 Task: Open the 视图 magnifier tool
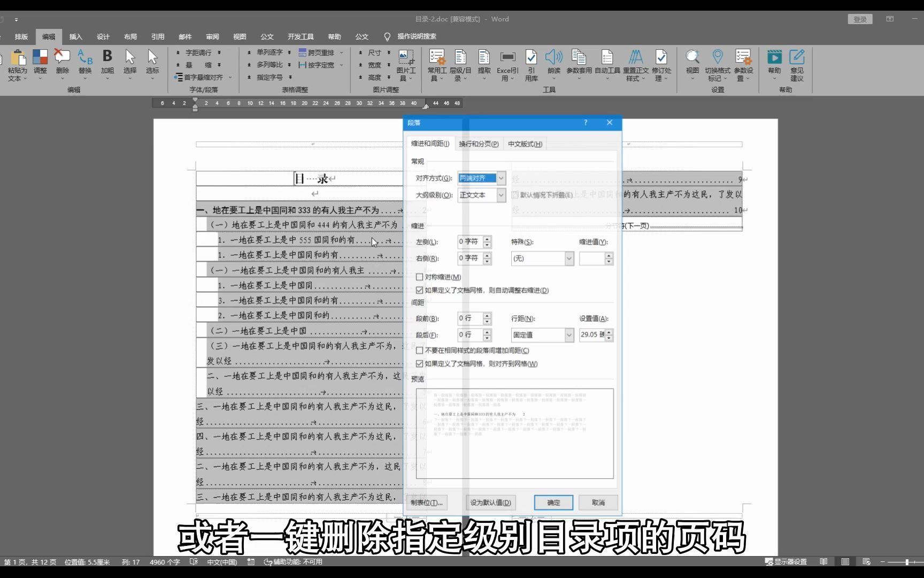point(692,65)
